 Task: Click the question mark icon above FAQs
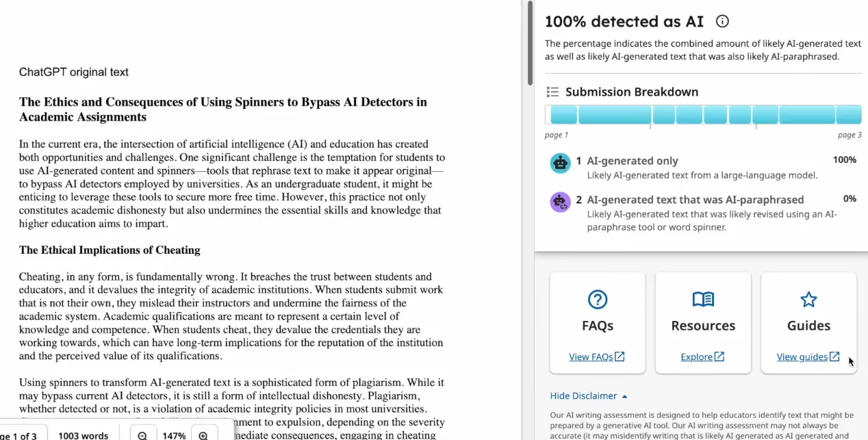point(597,300)
